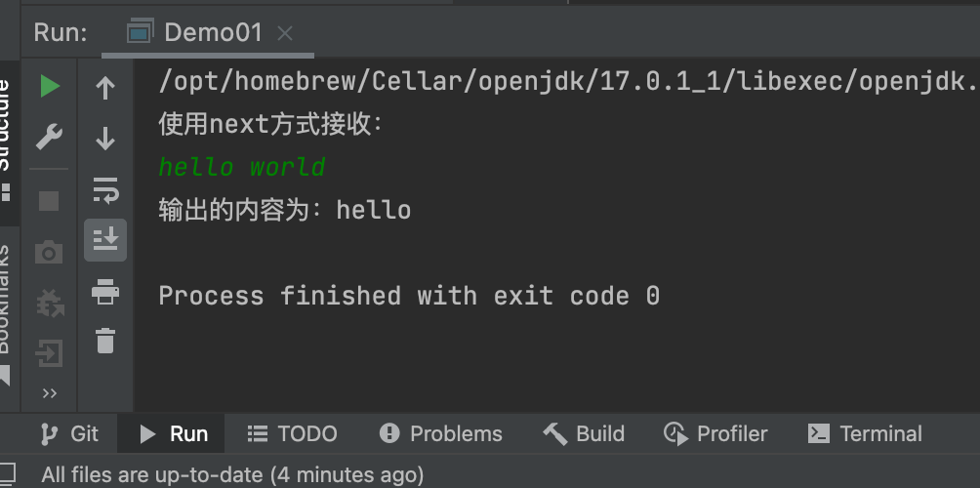This screenshot has height=488, width=980.
Task: Close the Demo01 run tab
Action: pos(285,34)
